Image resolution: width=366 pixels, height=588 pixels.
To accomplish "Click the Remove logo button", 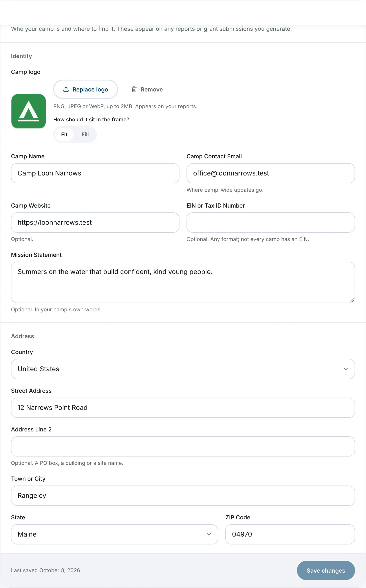I will [x=147, y=89].
